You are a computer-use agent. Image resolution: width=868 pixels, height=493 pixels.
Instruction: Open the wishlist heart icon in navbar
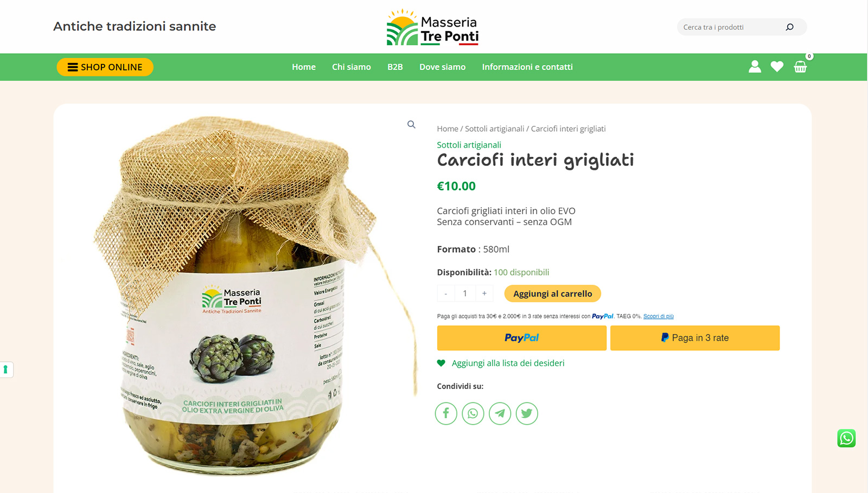tap(777, 67)
